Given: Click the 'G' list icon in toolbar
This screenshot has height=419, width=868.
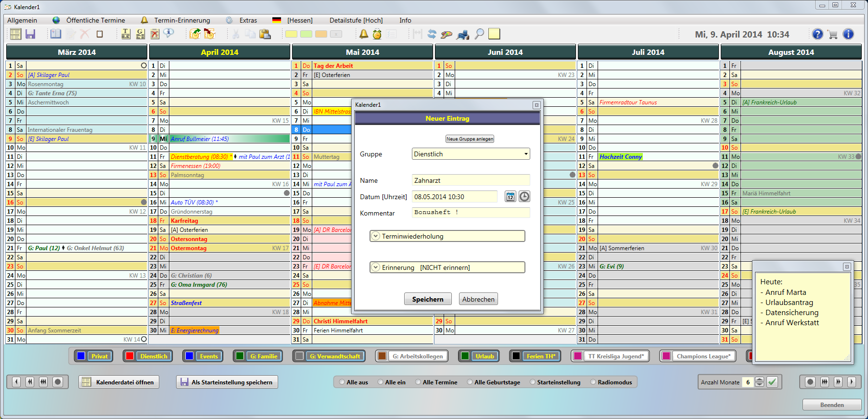Looking at the screenshot, I should (x=140, y=34).
